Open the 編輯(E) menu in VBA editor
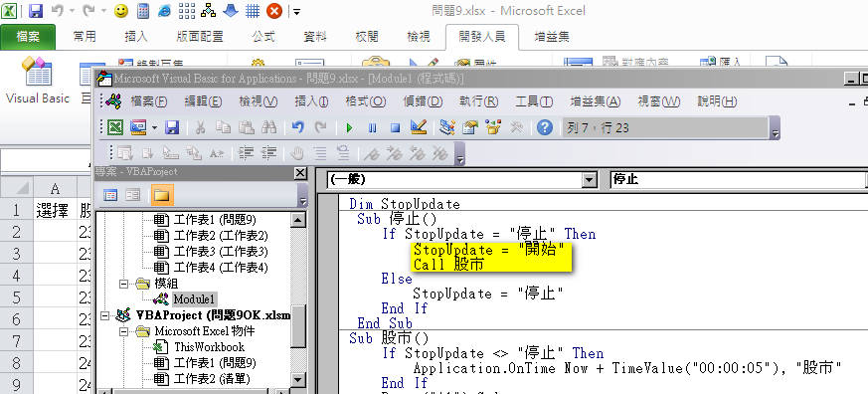This screenshot has height=394, width=868. [203, 101]
